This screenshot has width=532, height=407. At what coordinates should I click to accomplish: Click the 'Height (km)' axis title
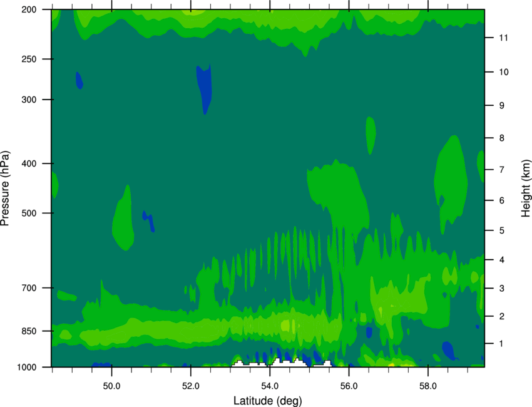tap(526, 188)
